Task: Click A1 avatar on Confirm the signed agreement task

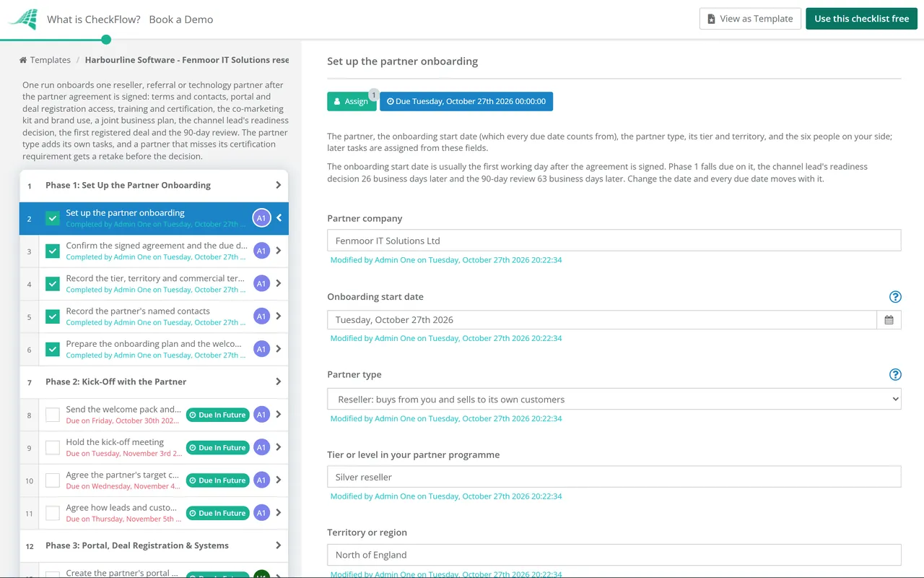Action: point(261,251)
